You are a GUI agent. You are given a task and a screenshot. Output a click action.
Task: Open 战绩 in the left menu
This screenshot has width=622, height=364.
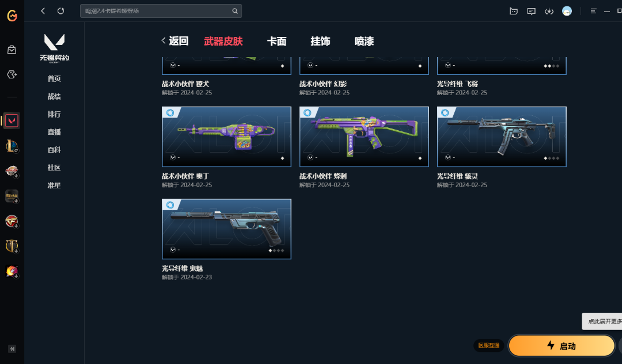point(54,96)
